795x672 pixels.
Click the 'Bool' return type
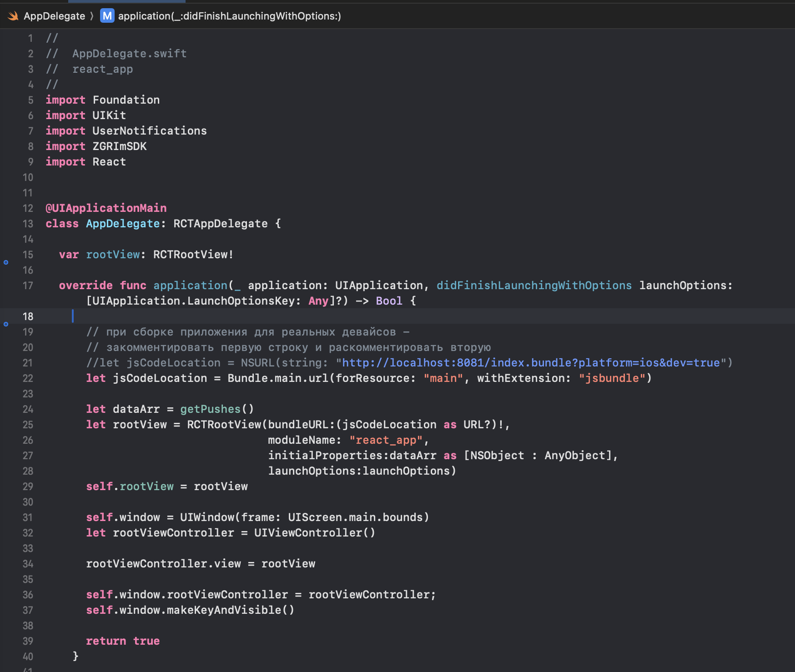tap(389, 301)
